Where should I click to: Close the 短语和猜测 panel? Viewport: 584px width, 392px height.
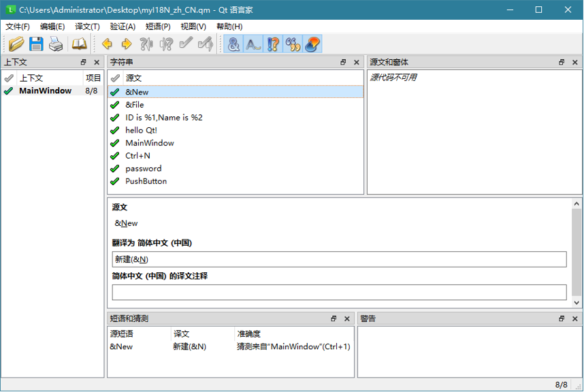tap(347, 318)
